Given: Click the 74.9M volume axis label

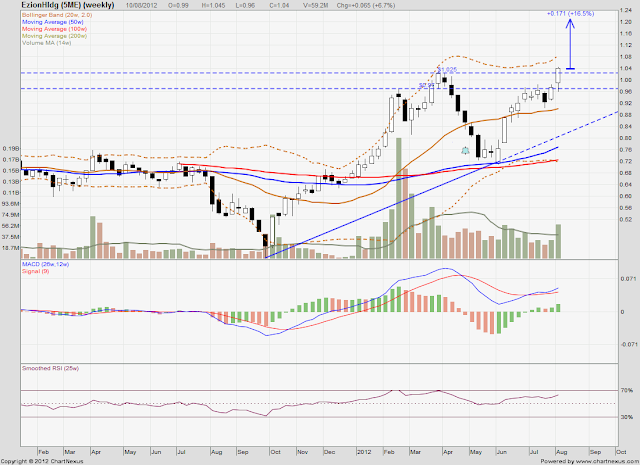Looking at the screenshot, I should click(11, 215).
